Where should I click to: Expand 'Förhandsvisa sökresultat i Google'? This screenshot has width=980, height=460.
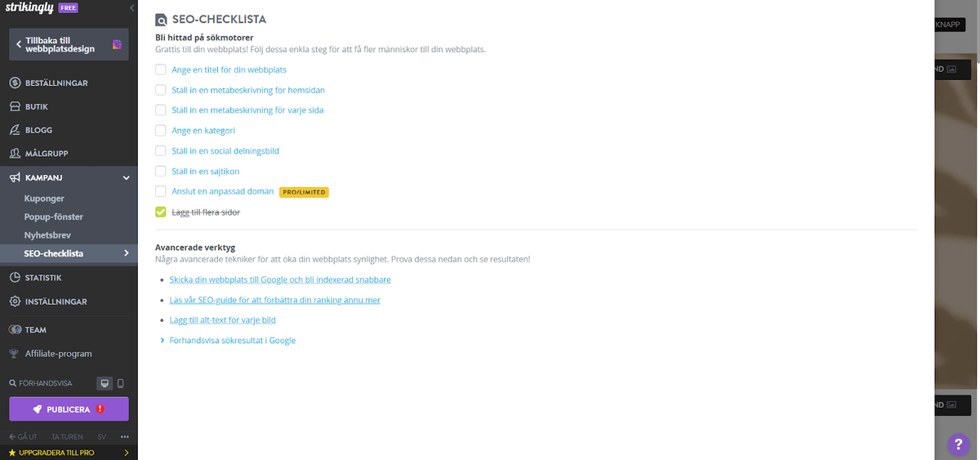[x=232, y=341]
